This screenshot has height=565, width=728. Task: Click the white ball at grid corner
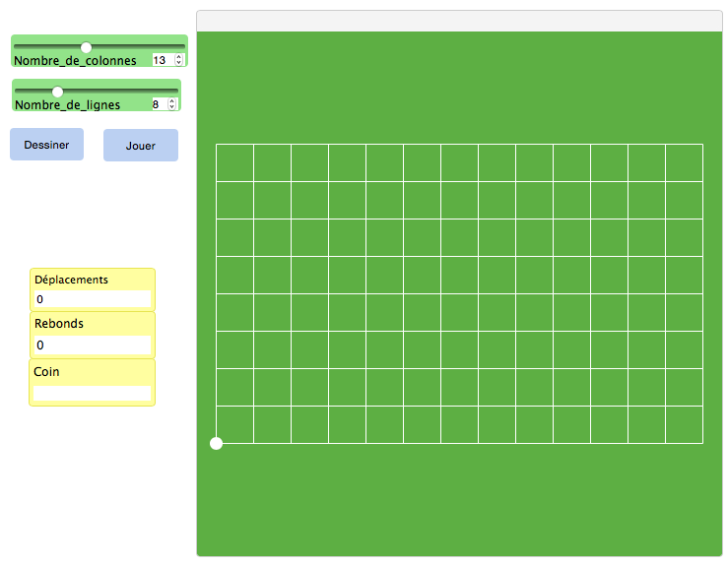(x=217, y=444)
